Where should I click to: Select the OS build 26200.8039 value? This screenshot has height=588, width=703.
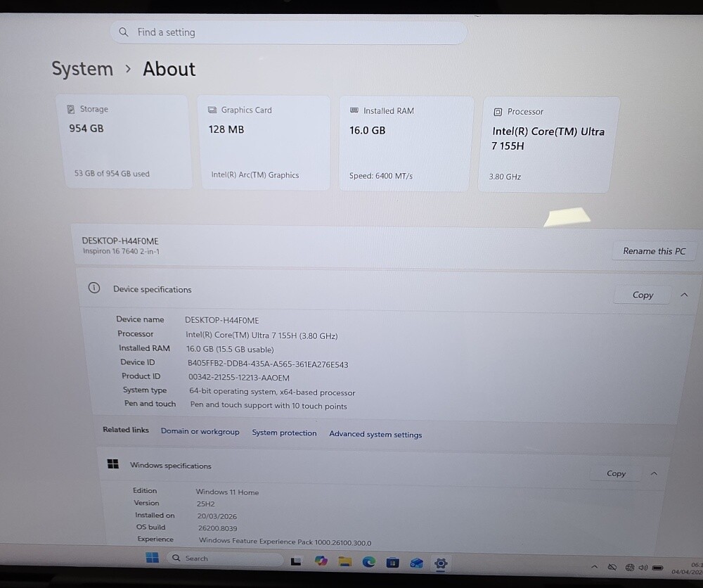click(217, 528)
